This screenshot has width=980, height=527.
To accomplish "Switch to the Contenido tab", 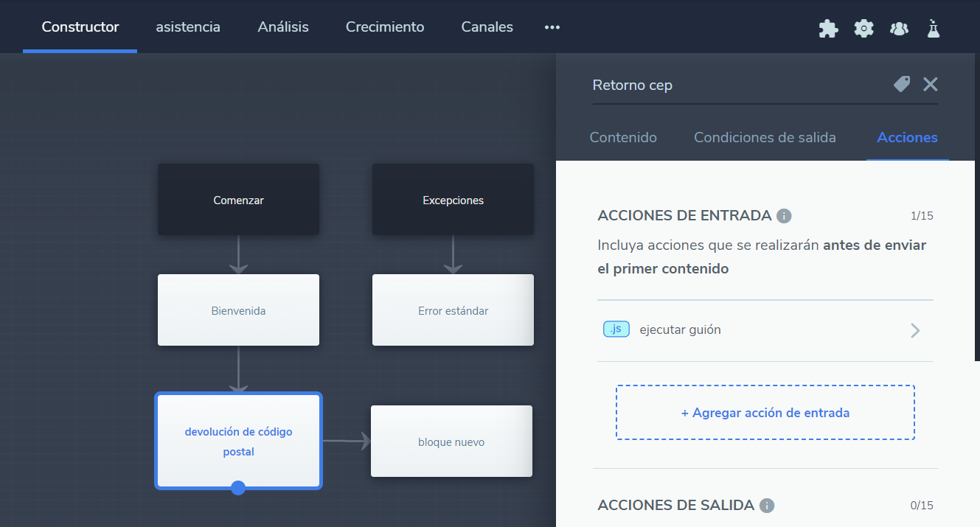I will (623, 138).
